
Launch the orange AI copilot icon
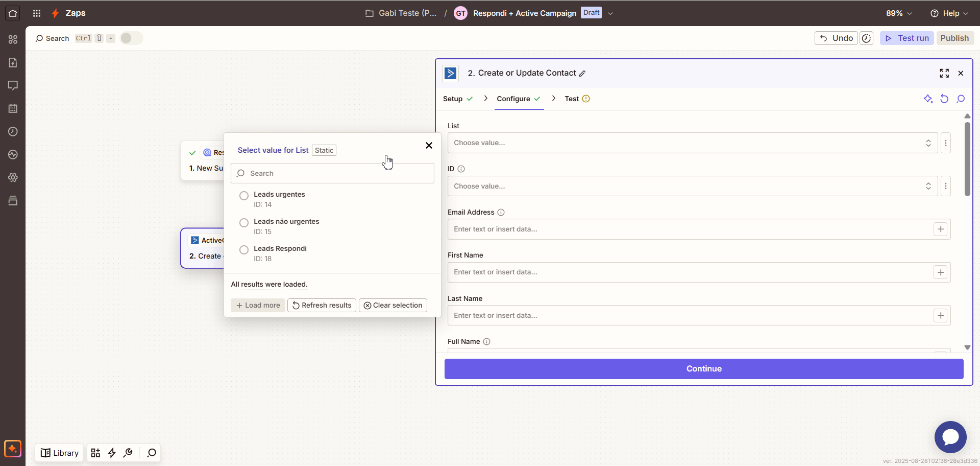[x=13, y=449]
